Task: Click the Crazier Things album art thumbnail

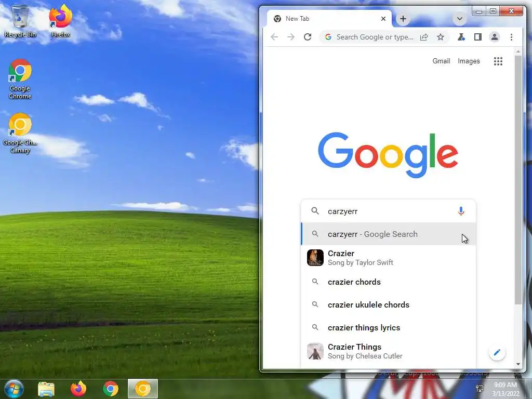Action: pos(315,351)
